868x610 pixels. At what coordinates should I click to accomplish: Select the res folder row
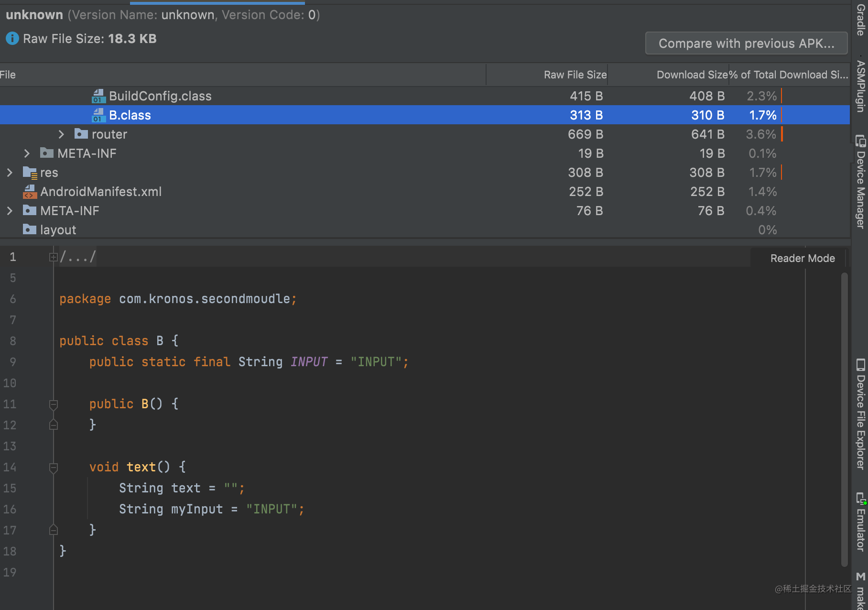click(425, 173)
